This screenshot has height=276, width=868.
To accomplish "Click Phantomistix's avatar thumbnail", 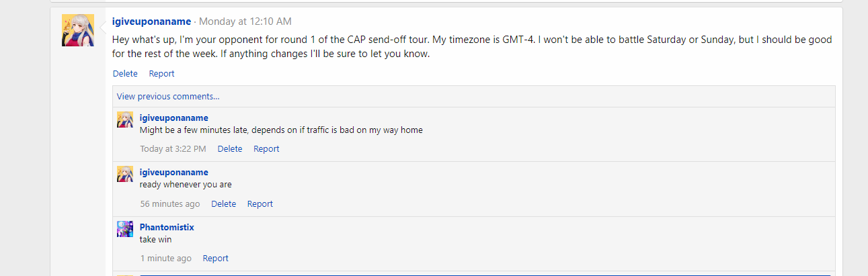I will tap(125, 229).
